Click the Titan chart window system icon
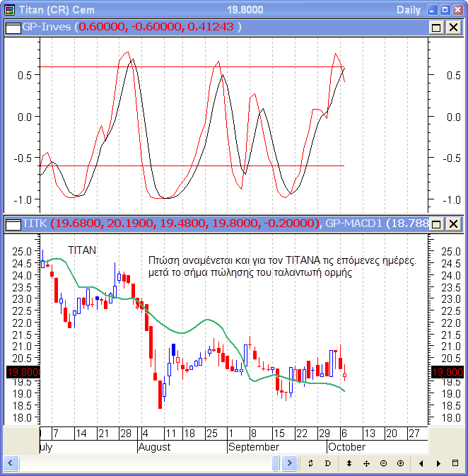468x476 pixels. (x=8, y=10)
